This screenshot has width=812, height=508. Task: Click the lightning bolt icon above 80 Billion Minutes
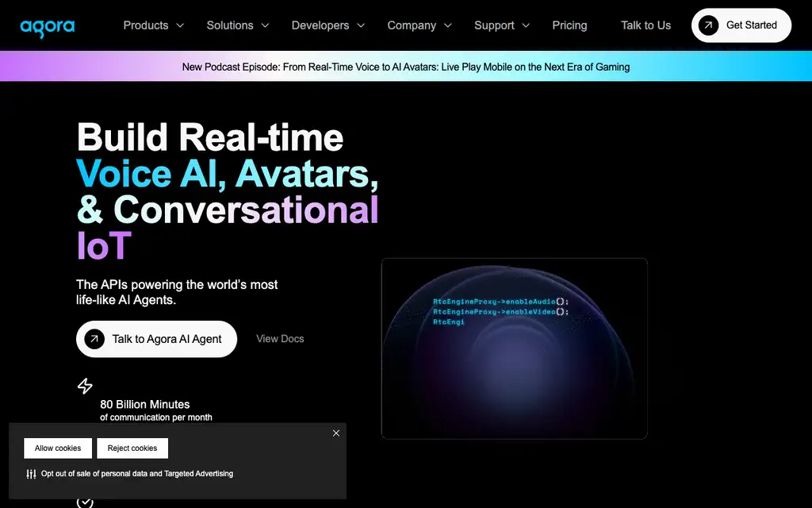tap(85, 386)
